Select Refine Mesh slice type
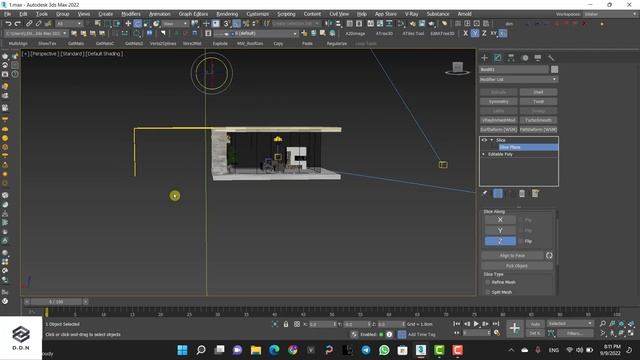Viewport: 640px width, 360px height. [x=488, y=282]
